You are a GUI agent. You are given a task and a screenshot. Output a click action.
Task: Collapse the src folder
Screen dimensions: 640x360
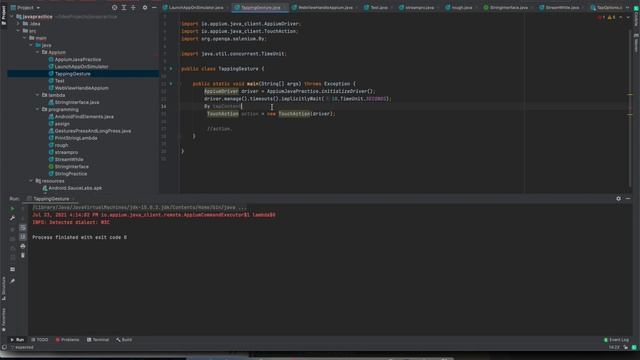(18, 31)
